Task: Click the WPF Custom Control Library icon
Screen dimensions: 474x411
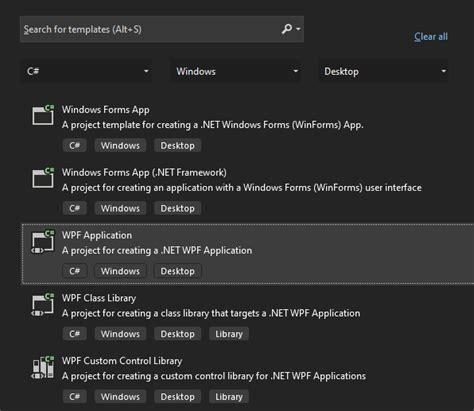Action: click(43, 367)
